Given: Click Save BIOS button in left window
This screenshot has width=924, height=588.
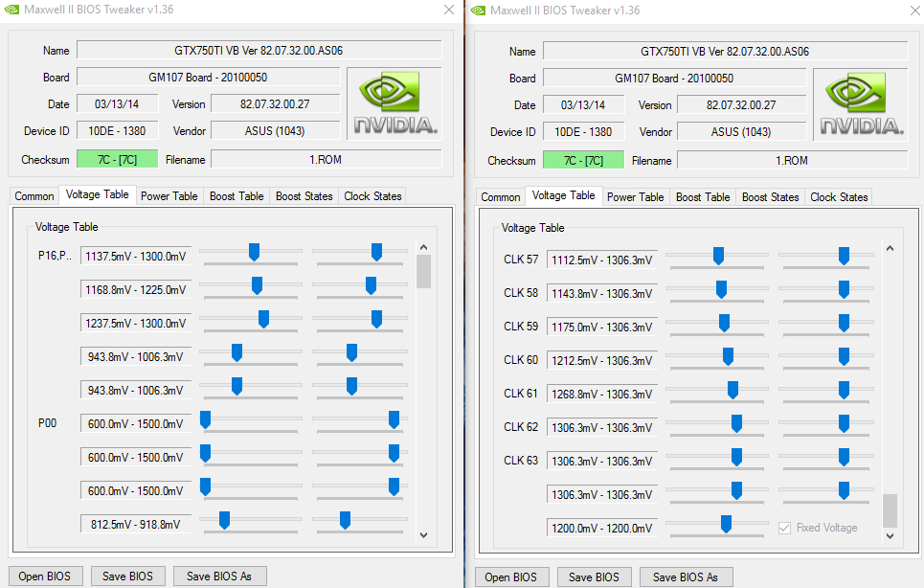Looking at the screenshot, I should (128, 577).
